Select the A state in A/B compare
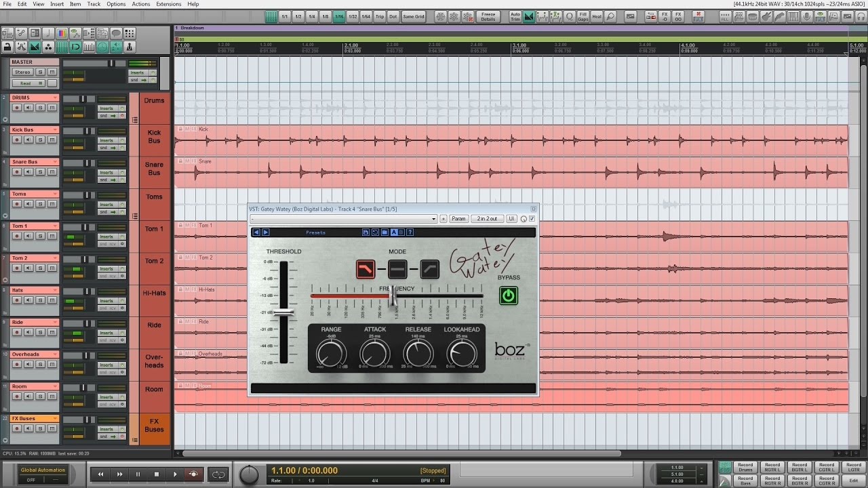The height and width of the screenshot is (488, 868). pos(394,232)
